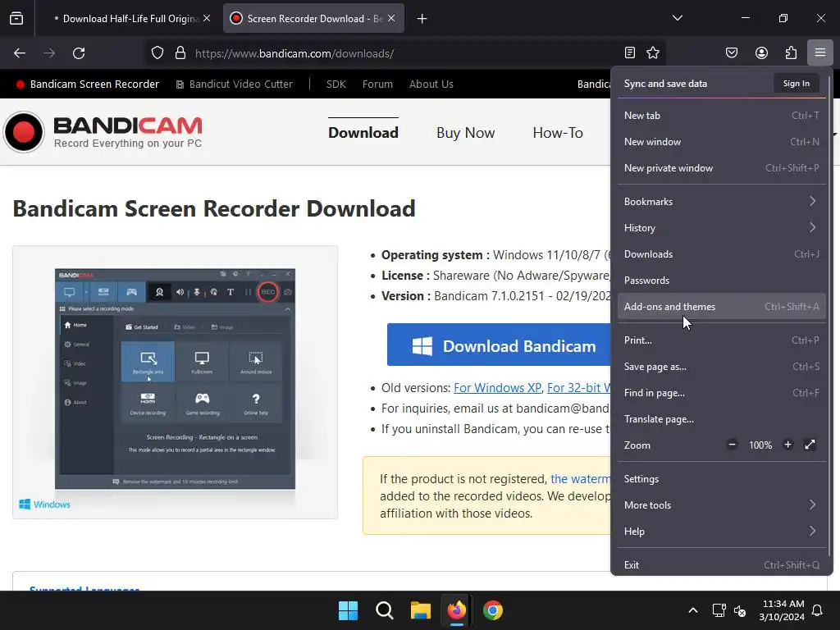Screen dimensions: 840x630
Task: Show hidden system tray icons
Action: (692, 610)
